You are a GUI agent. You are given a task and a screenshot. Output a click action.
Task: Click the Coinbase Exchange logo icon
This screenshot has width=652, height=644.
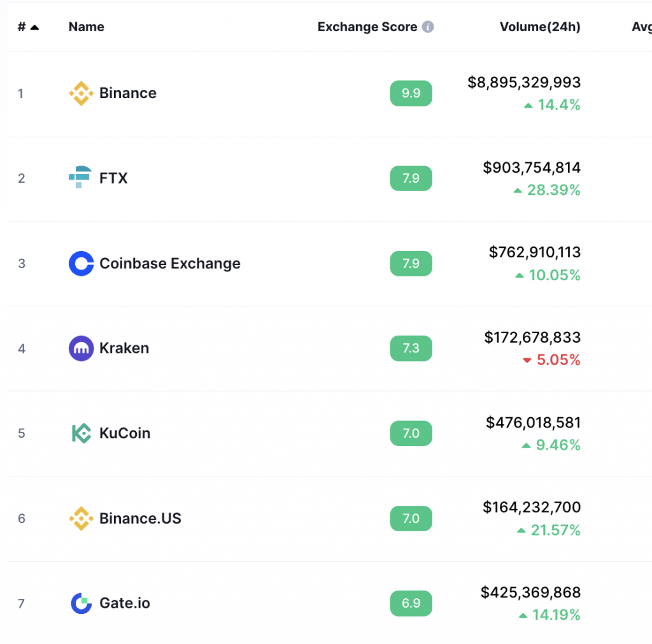[x=81, y=263]
